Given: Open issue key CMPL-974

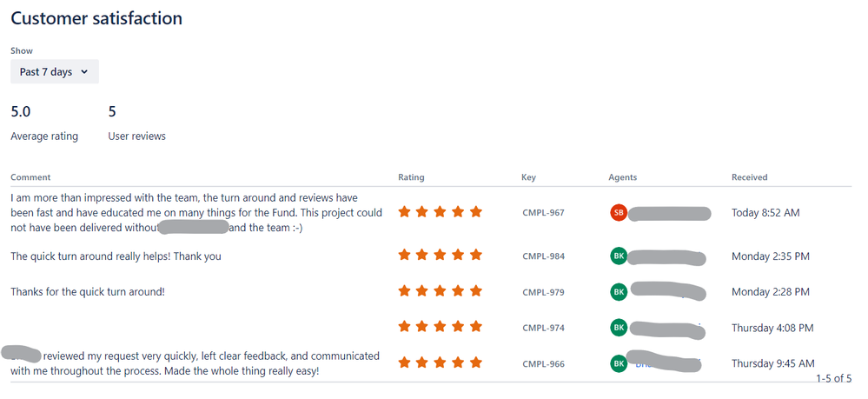Looking at the screenshot, I should click(x=543, y=328).
